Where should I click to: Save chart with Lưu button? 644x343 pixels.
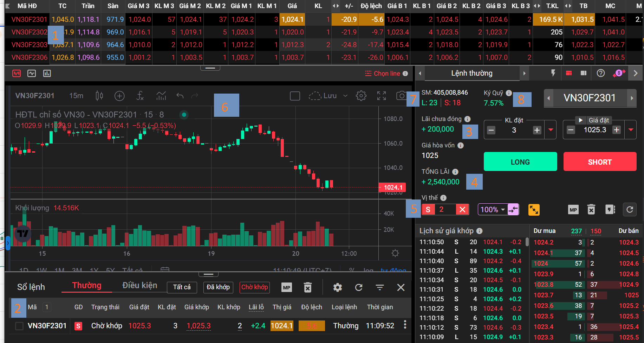pyautogui.click(x=323, y=96)
